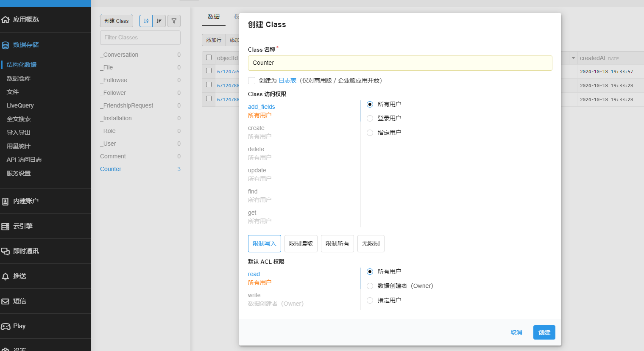This screenshot has height=351, width=644.
Task: Click the blue 创建 button
Action: (x=544, y=332)
